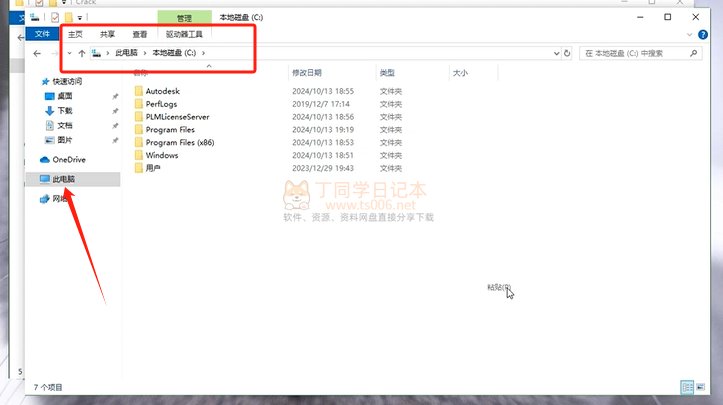Expand the chevron after 本地磁盘 (C:) breadcrumb
Image resolution: width=723 pixels, height=405 pixels.
tap(203, 53)
